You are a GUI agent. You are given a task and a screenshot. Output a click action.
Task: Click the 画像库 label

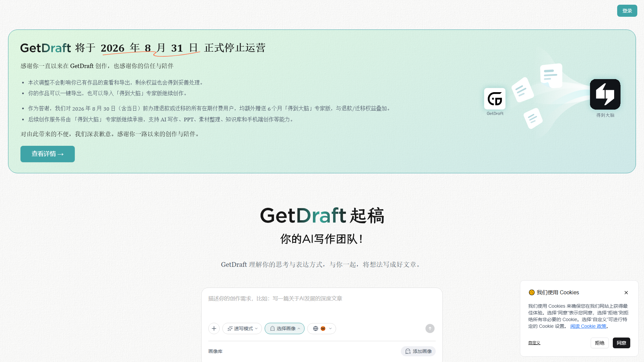(x=215, y=351)
